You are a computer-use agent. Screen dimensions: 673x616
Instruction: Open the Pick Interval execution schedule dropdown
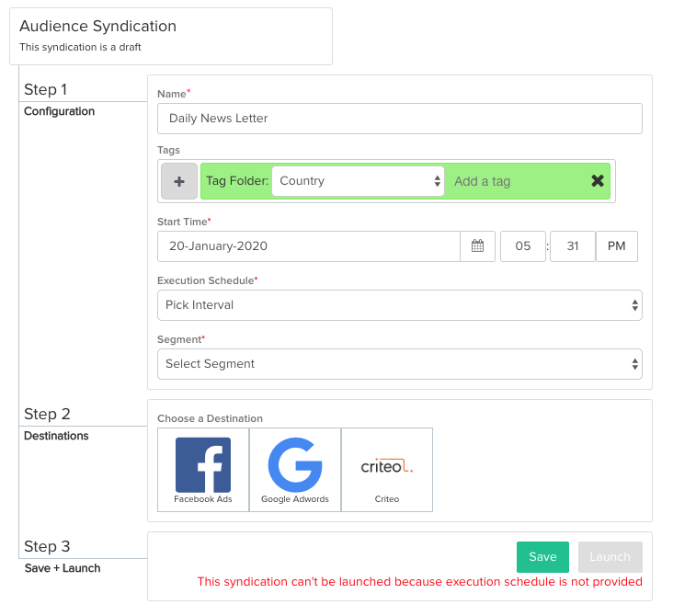(x=400, y=305)
